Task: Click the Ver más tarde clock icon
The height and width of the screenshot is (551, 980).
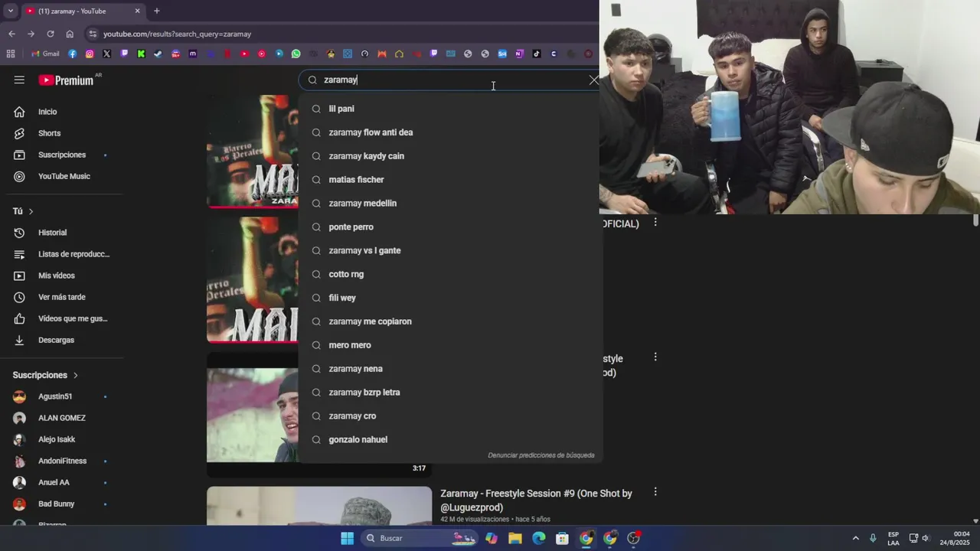Action: click(x=20, y=297)
